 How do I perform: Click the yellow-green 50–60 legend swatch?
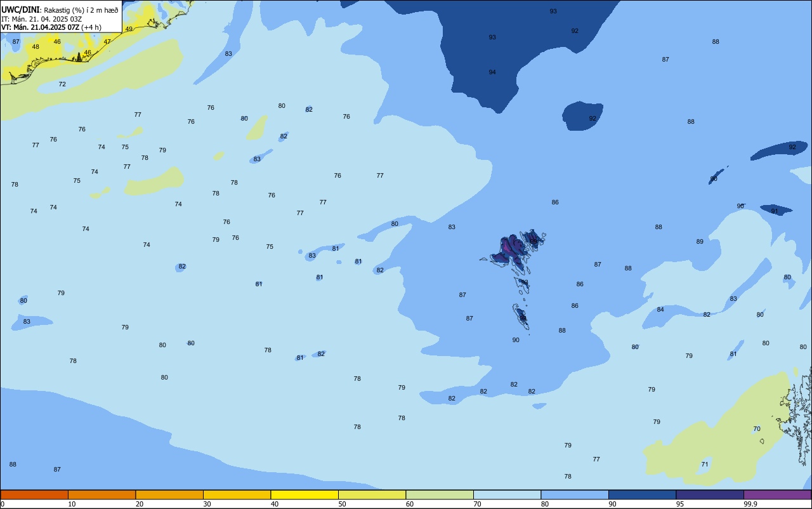click(x=372, y=494)
